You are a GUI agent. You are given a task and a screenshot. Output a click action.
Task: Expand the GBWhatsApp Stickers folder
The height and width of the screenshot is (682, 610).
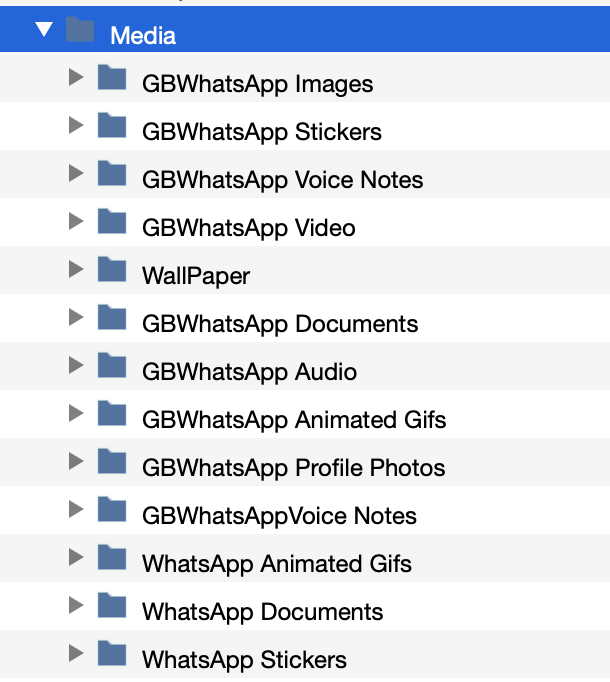pos(76,125)
